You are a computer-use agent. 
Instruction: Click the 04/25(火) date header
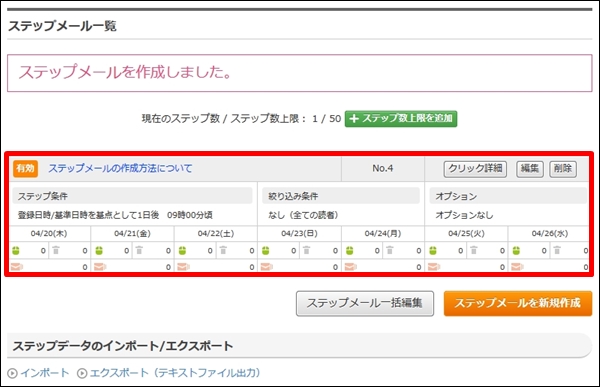point(466,234)
